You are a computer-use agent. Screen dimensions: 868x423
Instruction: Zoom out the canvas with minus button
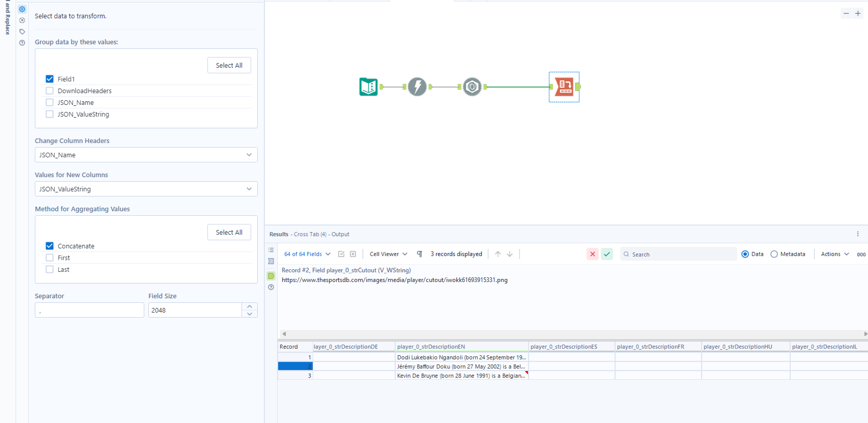846,13
